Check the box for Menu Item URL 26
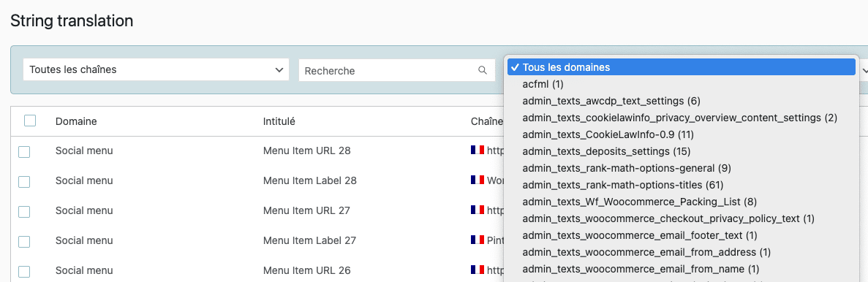 24,272
